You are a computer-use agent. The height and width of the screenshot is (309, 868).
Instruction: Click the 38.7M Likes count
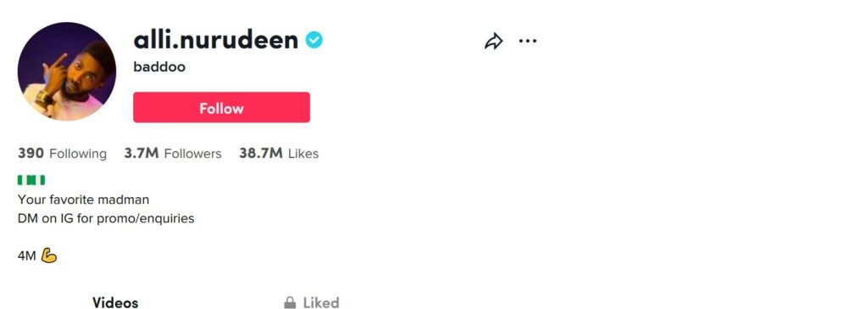[x=279, y=153]
